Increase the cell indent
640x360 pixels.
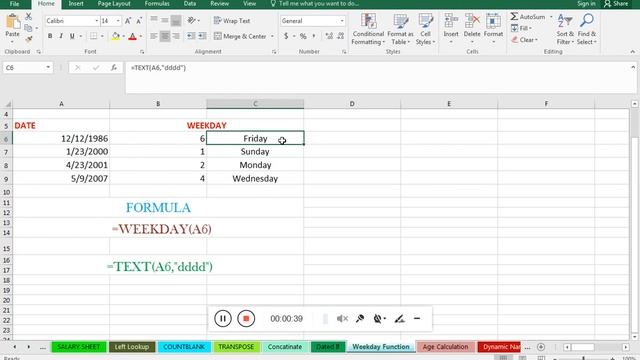click(x=202, y=36)
